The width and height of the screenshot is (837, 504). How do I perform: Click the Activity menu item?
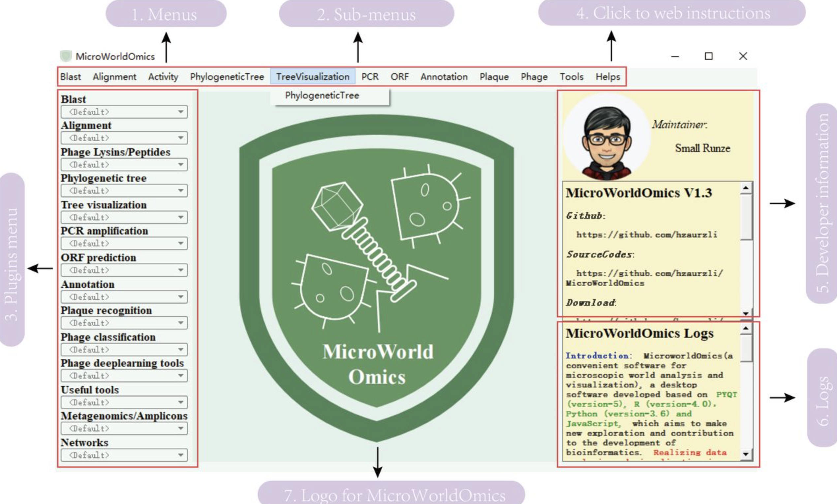click(163, 77)
